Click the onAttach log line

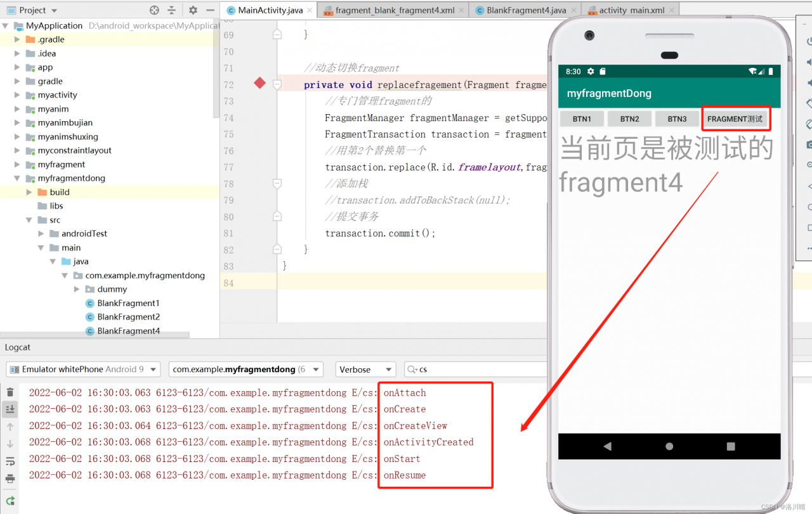click(228, 393)
